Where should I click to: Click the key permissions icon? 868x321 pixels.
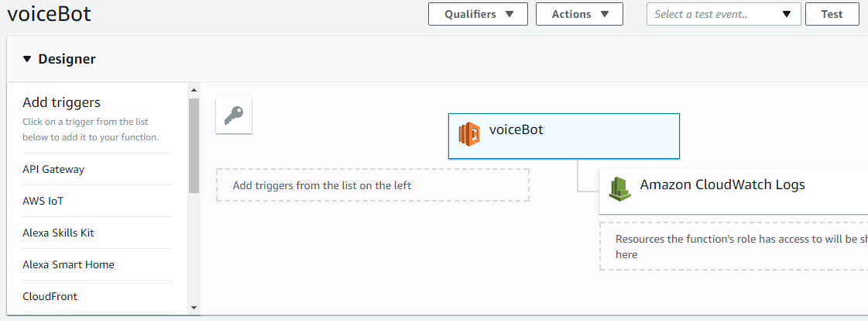tap(234, 116)
